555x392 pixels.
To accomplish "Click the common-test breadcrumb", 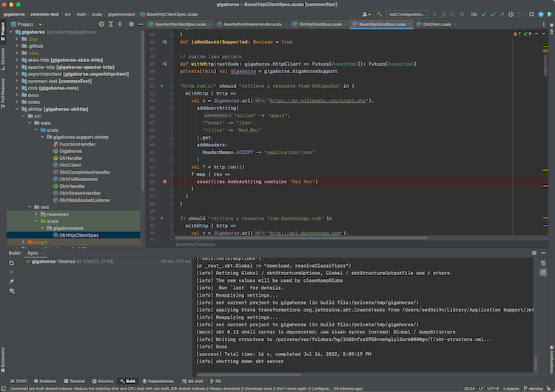I will tap(44, 15).
